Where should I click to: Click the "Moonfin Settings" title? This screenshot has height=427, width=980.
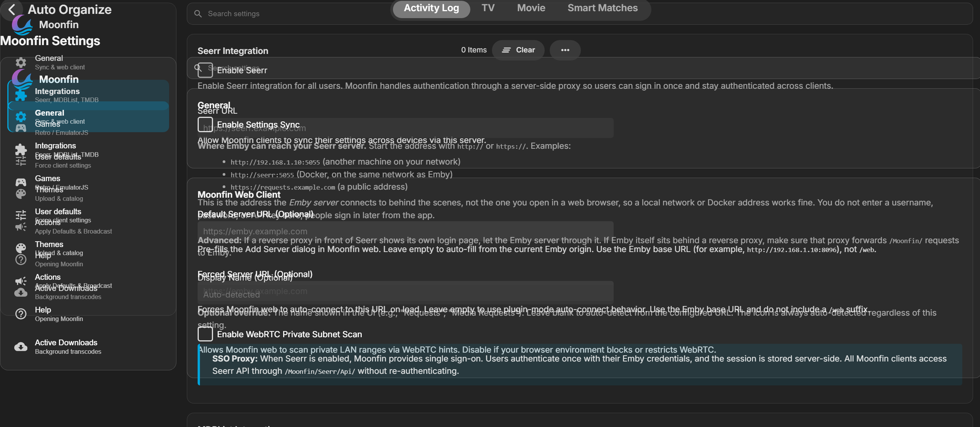point(50,41)
